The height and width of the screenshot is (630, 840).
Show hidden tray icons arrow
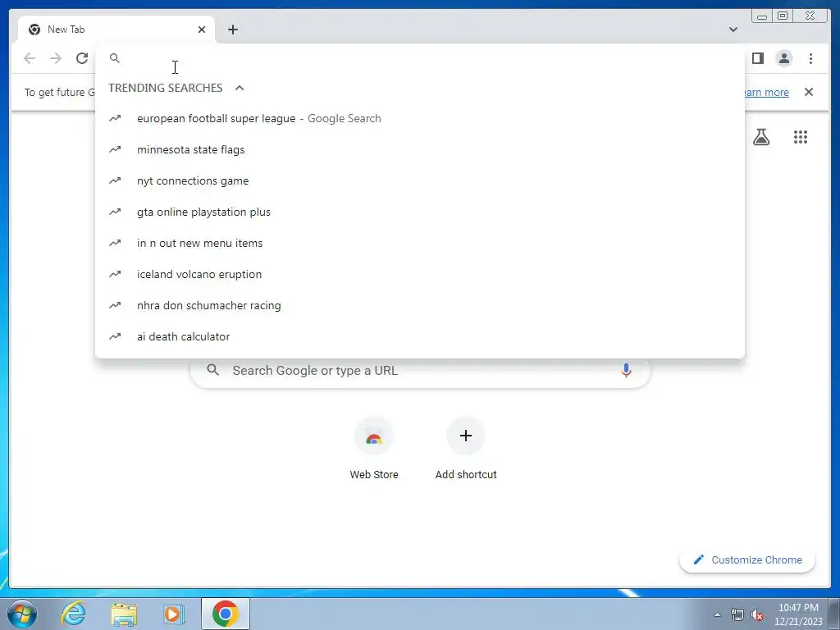[717, 614]
